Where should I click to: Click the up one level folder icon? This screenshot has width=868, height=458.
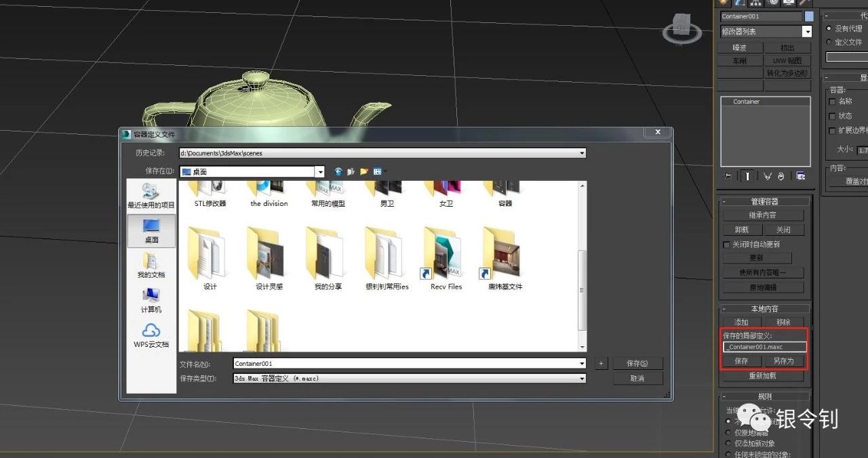pyautogui.click(x=351, y=172)
